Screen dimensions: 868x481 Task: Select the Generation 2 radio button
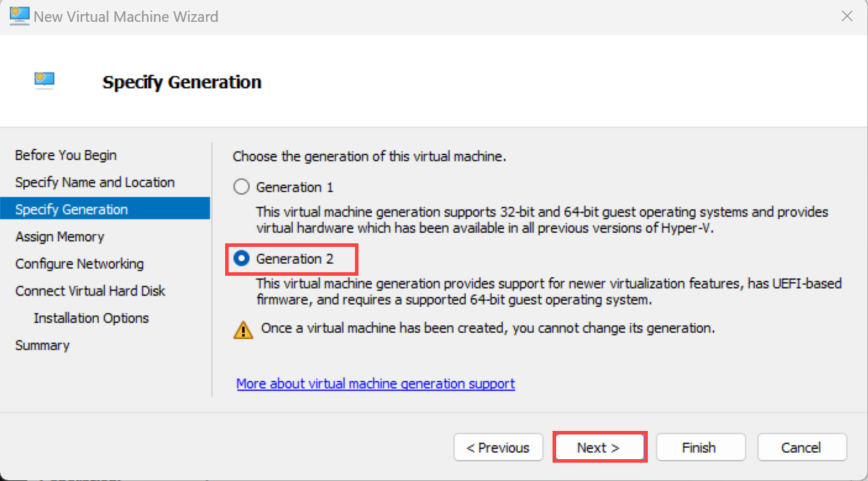pyautogui.click(x=241, y=259)
